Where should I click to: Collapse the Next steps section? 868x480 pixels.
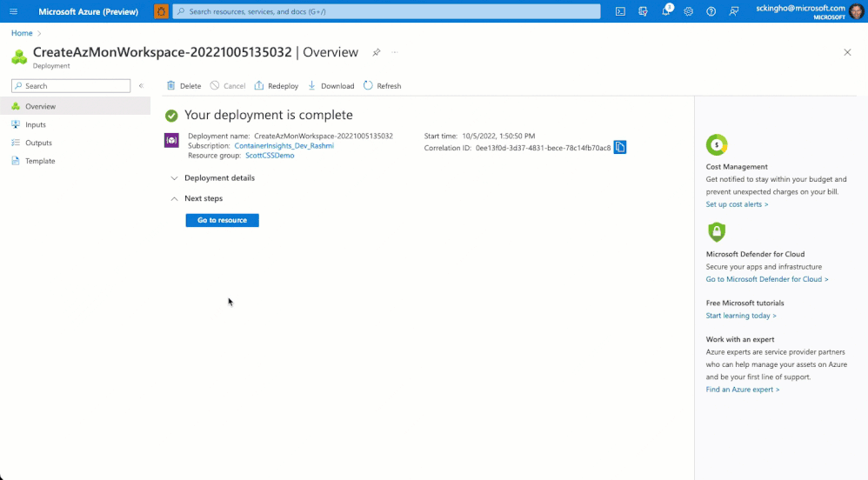pyautogui.click(x=197, y=198)
